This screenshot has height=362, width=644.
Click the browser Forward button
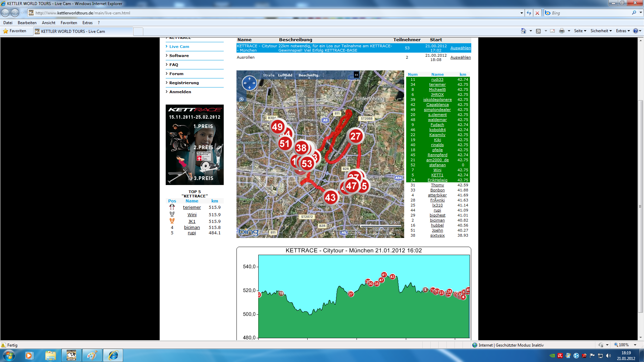click(15, 13)
